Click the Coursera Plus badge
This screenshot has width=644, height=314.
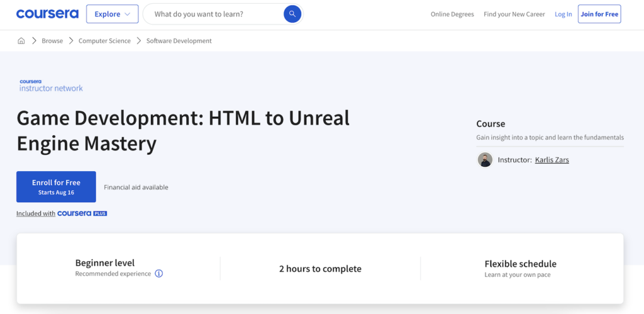point(82,213)
